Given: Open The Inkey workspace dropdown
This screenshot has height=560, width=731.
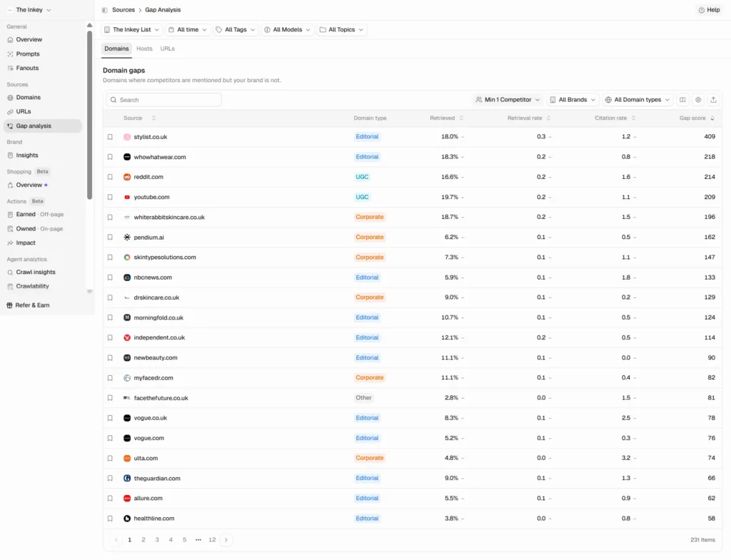Looking at the screenshot, I should [x=29, y=10].
